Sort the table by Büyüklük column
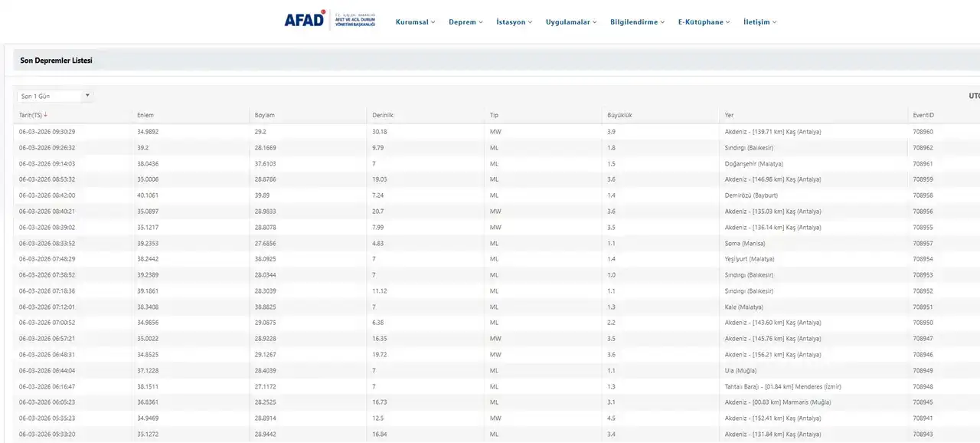Image resolution: width=980 pixels, height=443 pixels. click(x=620, y=114)
